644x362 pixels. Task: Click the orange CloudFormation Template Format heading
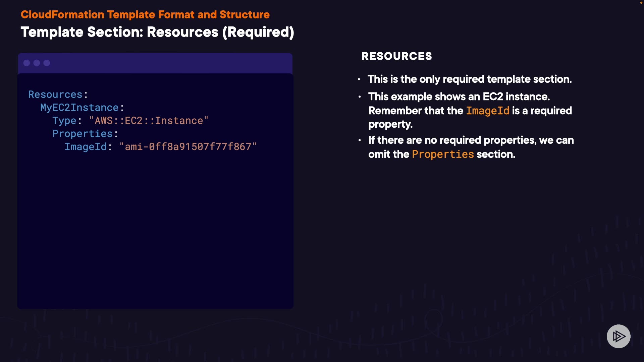[x=145, y=15]
